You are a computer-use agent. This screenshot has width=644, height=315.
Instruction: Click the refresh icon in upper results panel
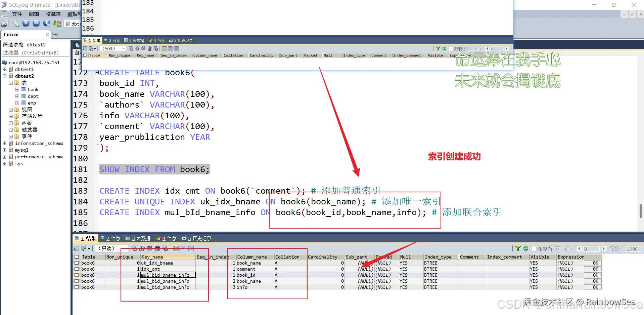[444, 49]
